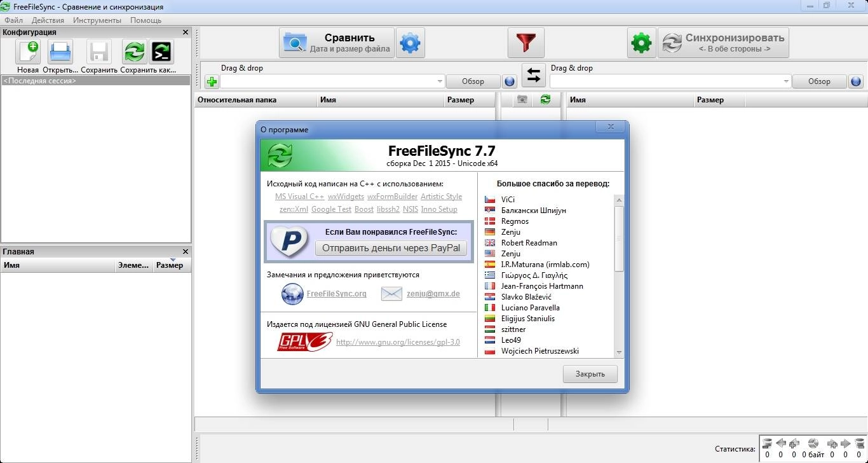Image resolution: width=868 pixels, height=463 pixels.
Task: Click right grid Имя column header
Action: pos(629,100)
